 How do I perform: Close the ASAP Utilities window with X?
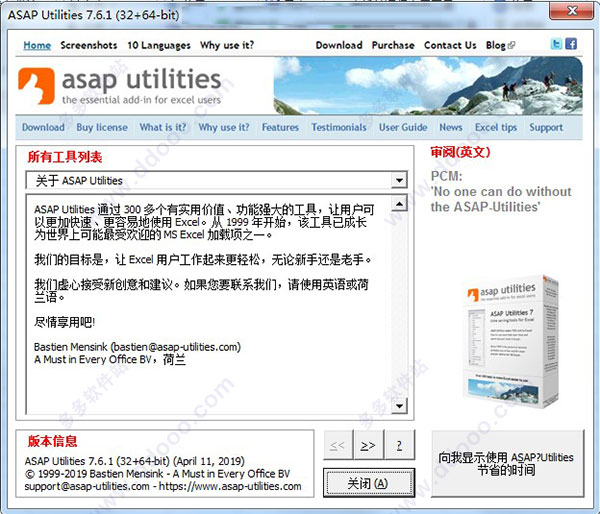click(572, 11)
